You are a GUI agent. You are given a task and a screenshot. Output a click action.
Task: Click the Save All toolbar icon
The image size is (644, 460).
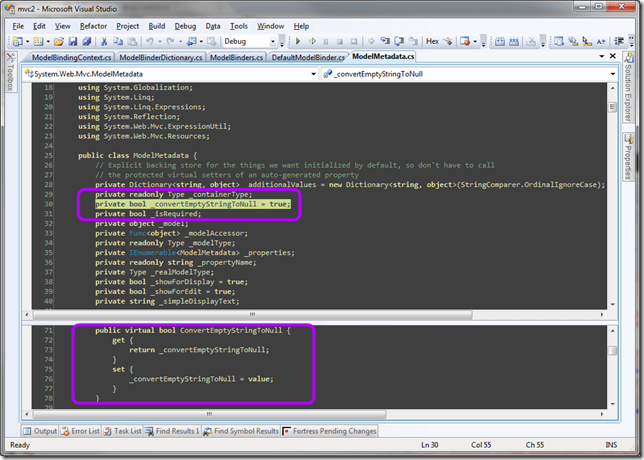tap(87, 41)
